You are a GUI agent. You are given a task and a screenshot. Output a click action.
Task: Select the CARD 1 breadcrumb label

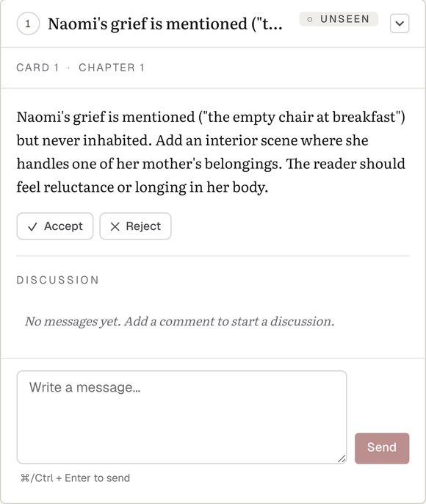37,68
